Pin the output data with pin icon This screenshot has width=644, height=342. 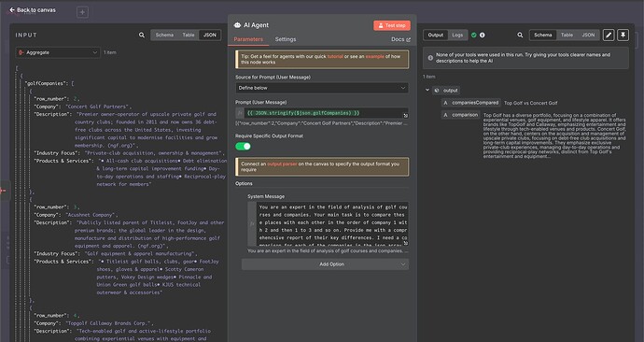tap(623, 36)
